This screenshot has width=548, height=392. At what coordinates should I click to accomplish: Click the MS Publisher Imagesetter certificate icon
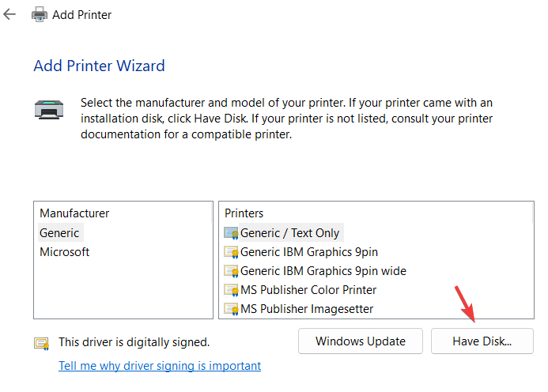coord(231,309)
